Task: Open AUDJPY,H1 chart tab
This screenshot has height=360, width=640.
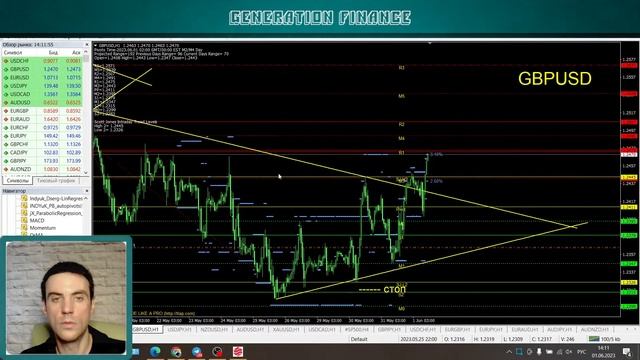Action: coord(559,329)
